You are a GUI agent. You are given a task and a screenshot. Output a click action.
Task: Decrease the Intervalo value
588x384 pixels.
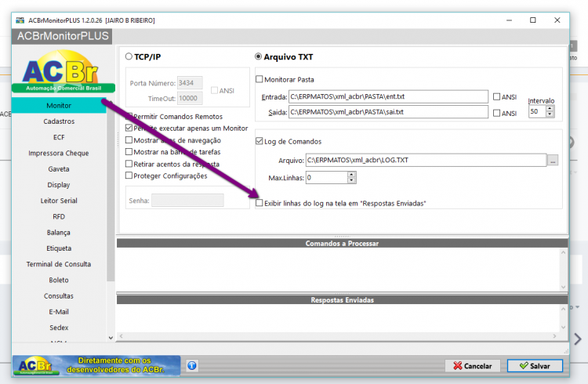(x=550, y=114)
